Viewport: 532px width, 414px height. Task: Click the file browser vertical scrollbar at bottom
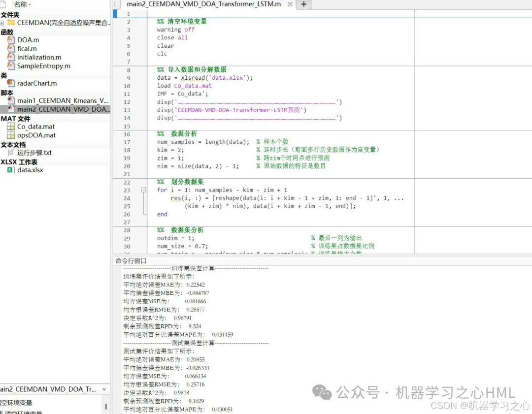tap(106, 406)
